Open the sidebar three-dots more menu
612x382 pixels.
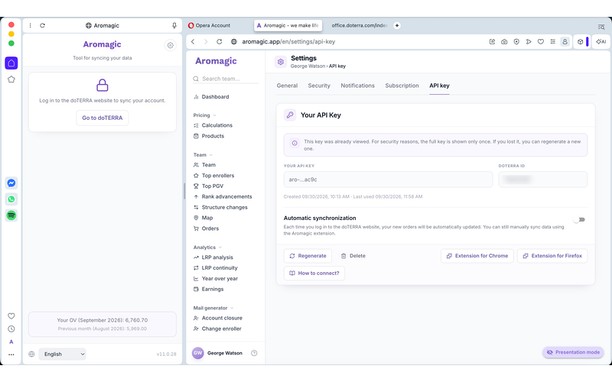pyautogui.click(x=11, y=355)
